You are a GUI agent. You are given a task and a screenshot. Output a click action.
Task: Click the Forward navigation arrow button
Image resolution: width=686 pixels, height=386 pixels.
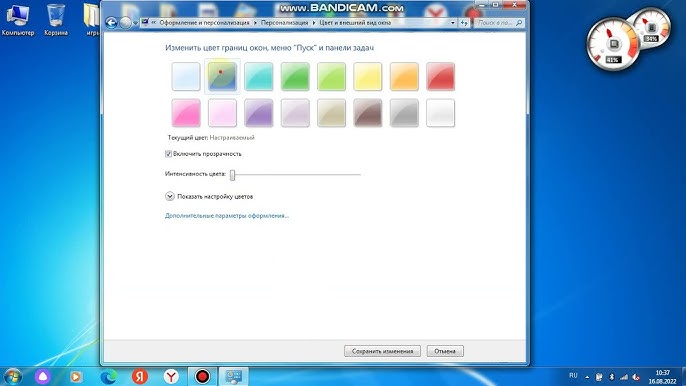(125, 23)
